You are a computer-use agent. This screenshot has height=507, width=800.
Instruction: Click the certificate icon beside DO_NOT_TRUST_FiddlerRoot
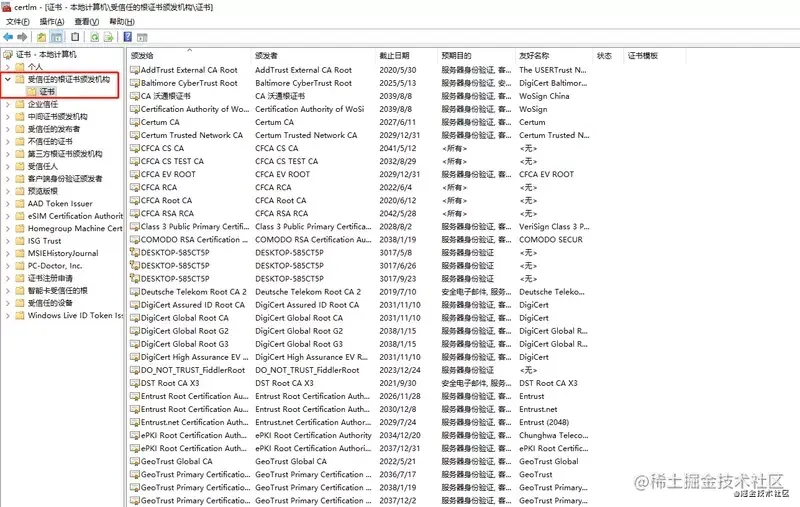pyautogui.click(x=135, y=370)
